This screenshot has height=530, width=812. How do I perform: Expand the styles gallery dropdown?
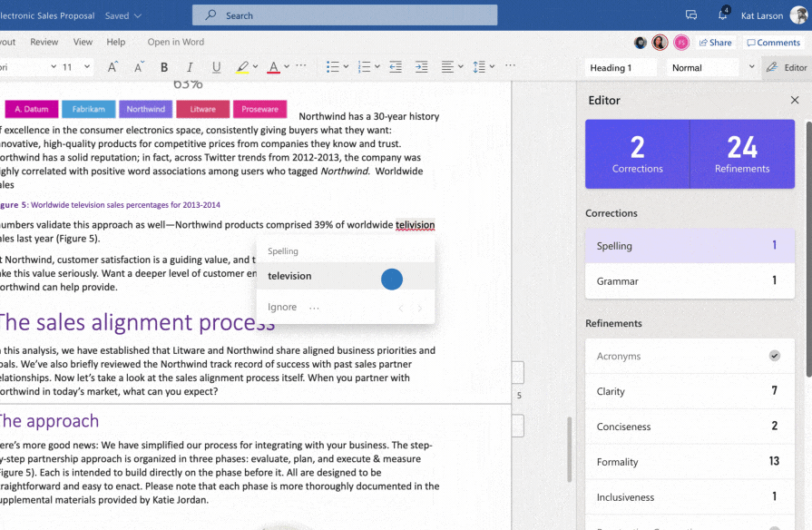point(751,67)
